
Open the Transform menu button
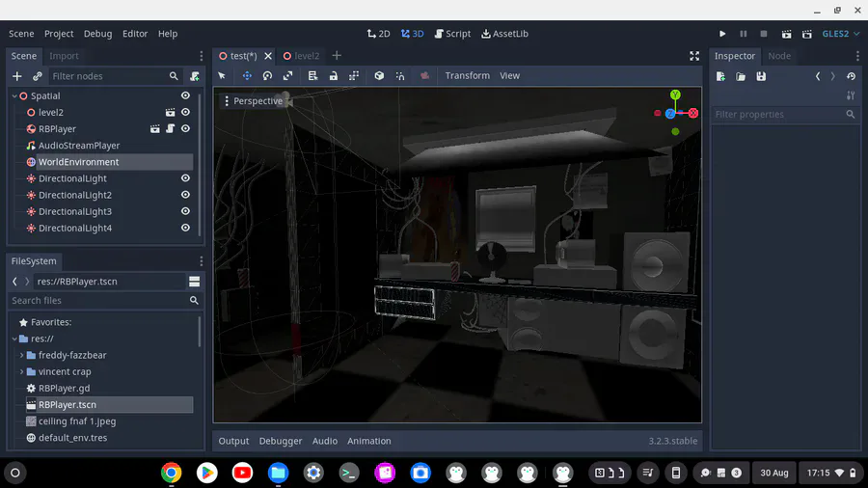coord(467,76)
